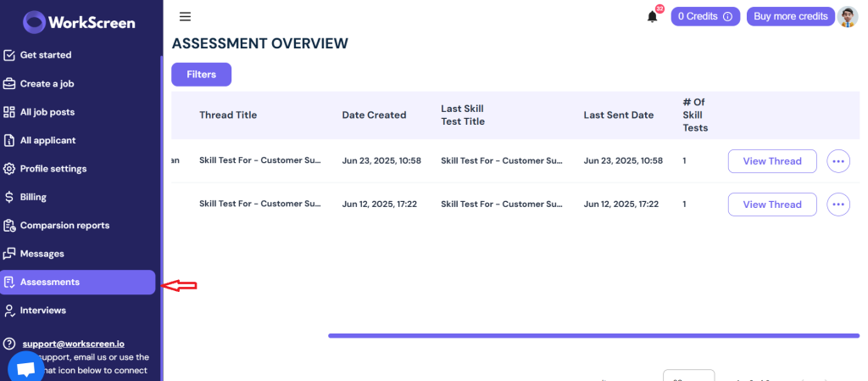Click the chat bubble support icon
Screen dimensions: 868x381
pyautogui.click(x=25, y=368)
